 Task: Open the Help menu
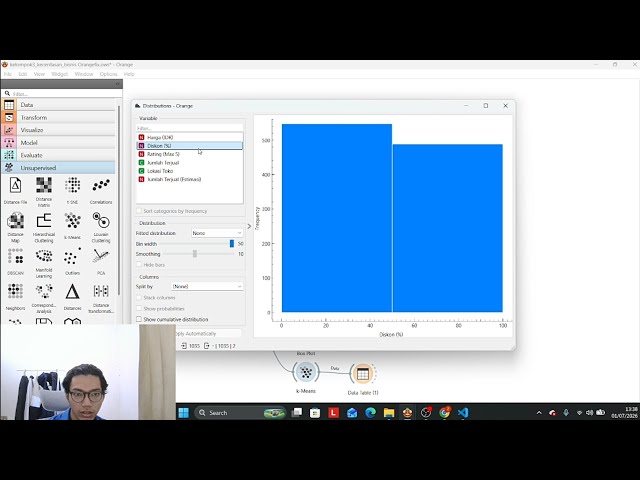tap(129, 74)
